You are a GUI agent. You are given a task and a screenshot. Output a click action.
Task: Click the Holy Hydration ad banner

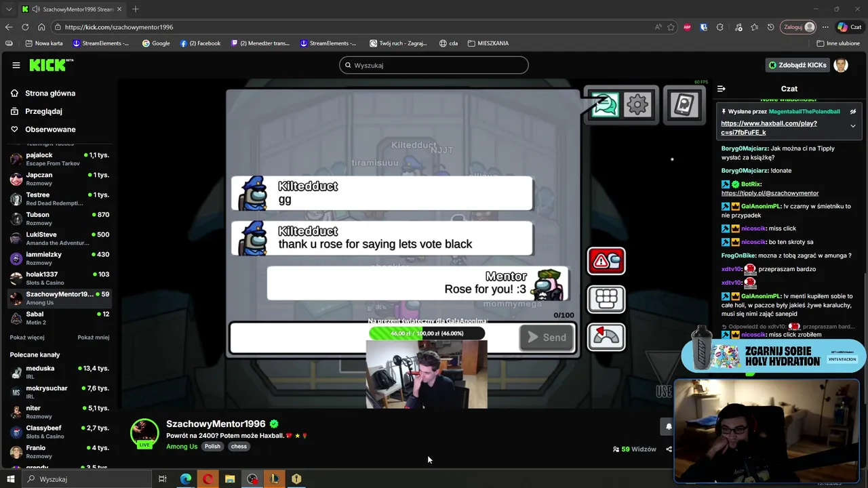(x=772, y=356)
